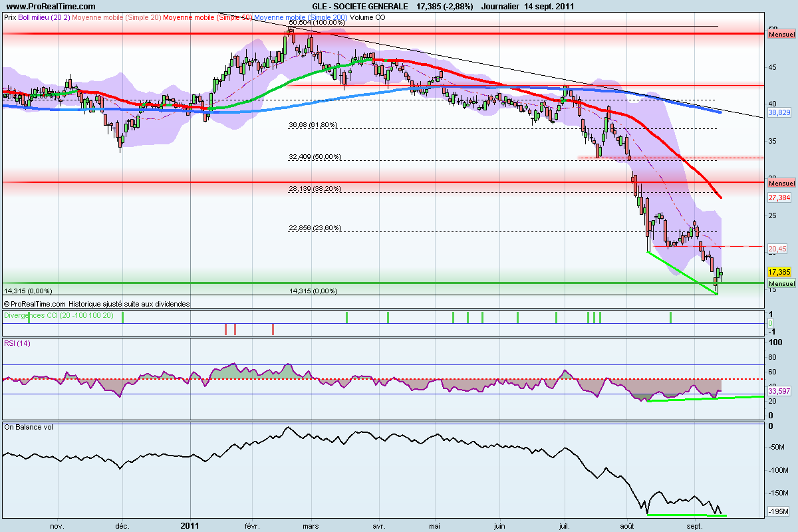The height and width of the screenshot is (532, 798).
Task: Select the -100M value on OBV axis
Action: [779, 470]
